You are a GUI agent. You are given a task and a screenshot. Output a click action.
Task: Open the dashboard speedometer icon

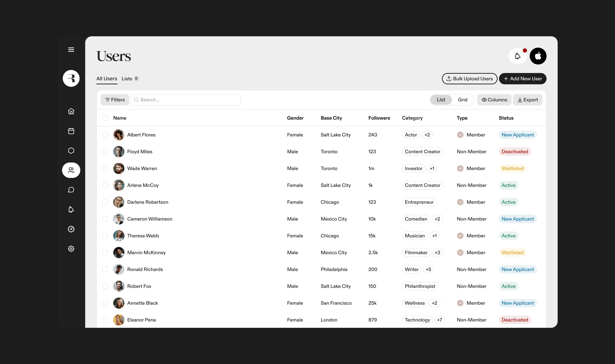click(x=71, y=229)
